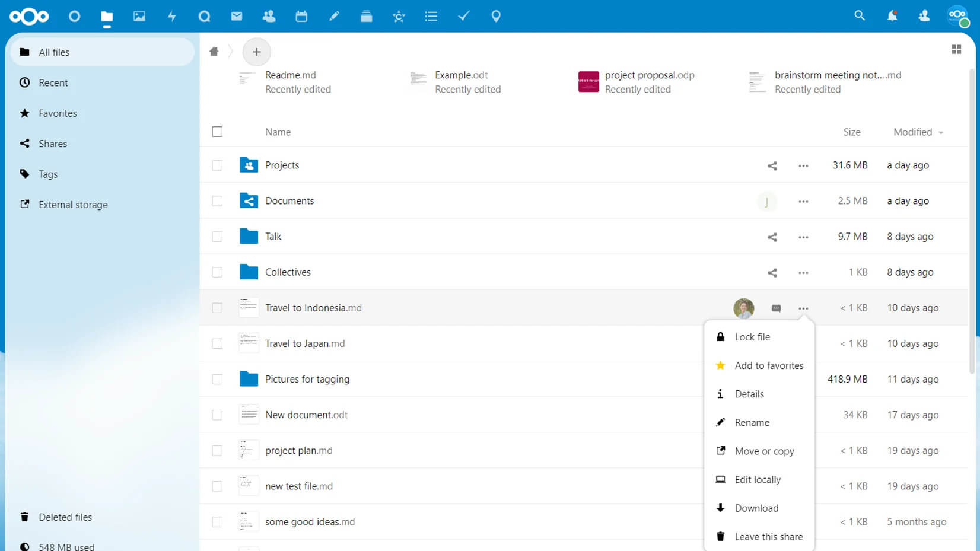This screenshot has width=980, height=551.
Task: Open External storage in sidebar
Action: click(103, 204)
